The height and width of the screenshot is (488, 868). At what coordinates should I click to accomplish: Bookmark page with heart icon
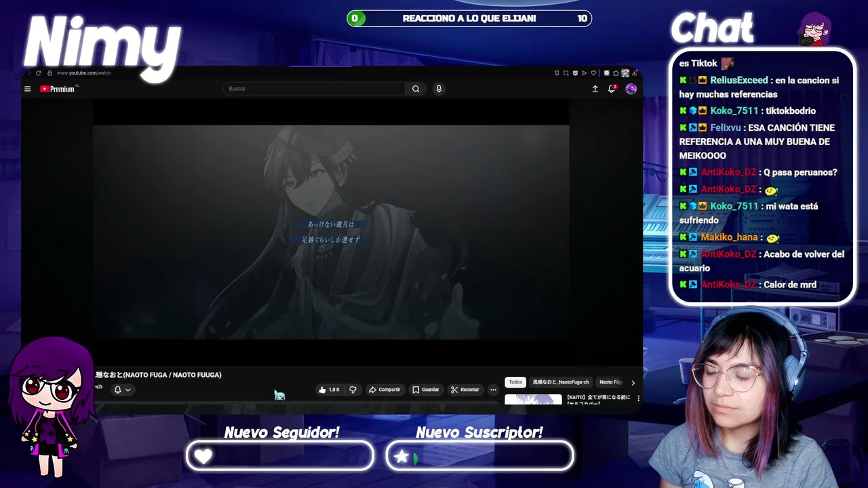[593, 73]
